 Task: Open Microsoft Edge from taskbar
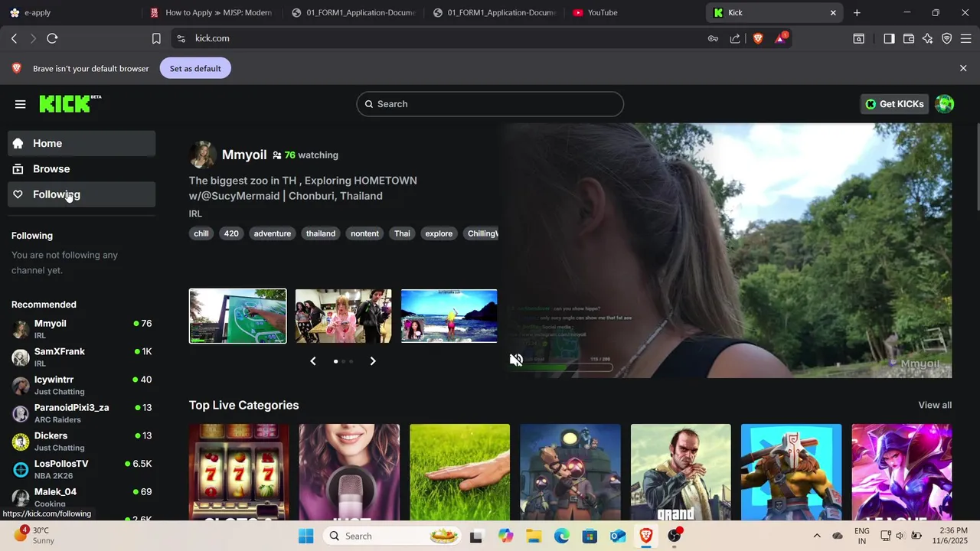tap(562, 536)
